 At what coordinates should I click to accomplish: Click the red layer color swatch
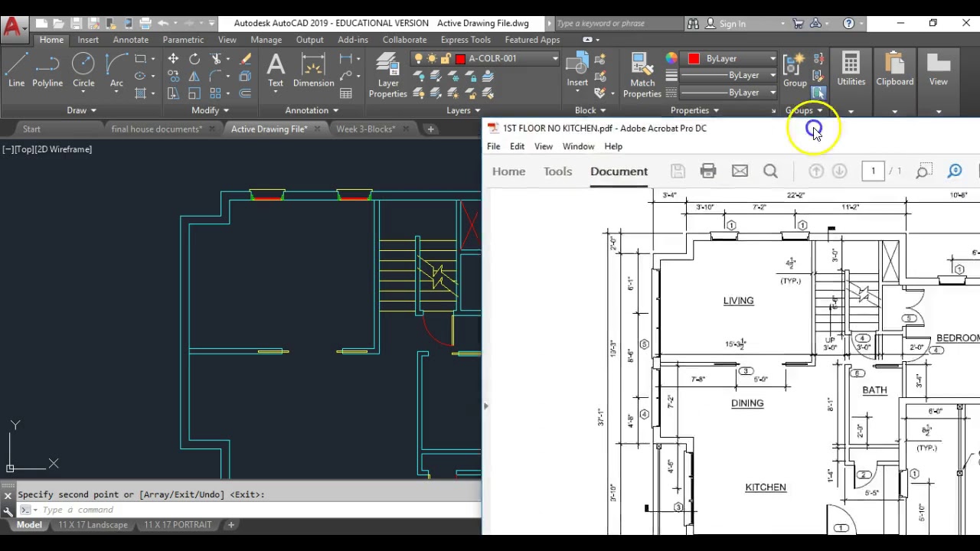point(460,59)
